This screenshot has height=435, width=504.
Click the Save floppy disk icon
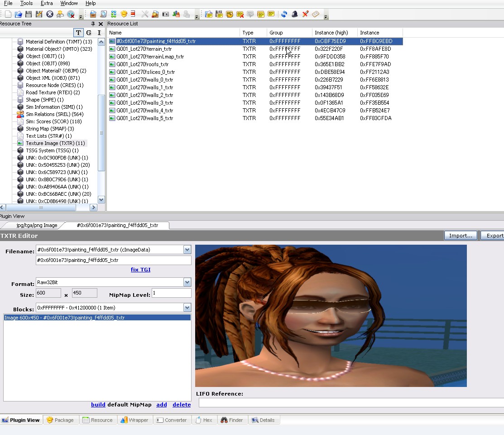coord(29,14)
